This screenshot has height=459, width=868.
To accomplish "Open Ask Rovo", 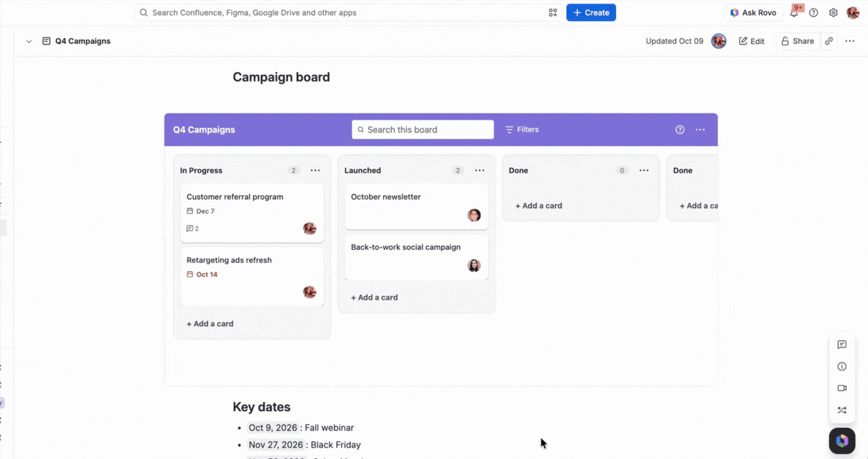I will pos(753,12).
